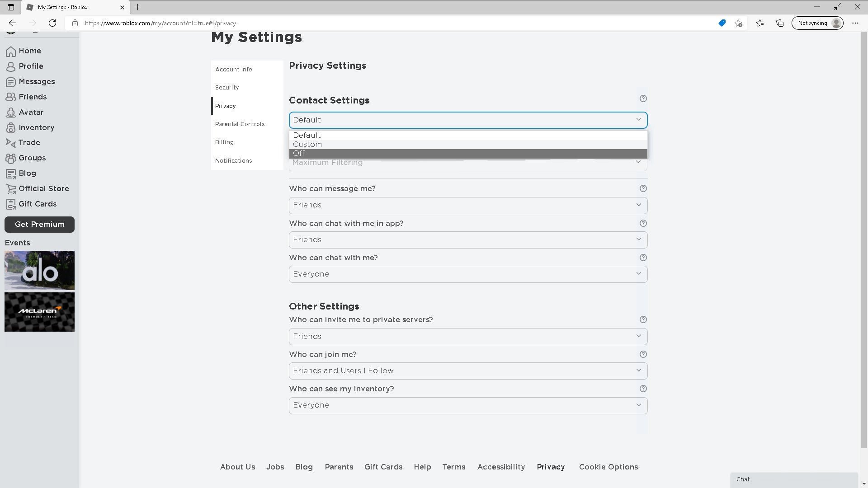Click the Friends icon in sidebar
The width and height of the screenshot is (868, 488).
11,97
